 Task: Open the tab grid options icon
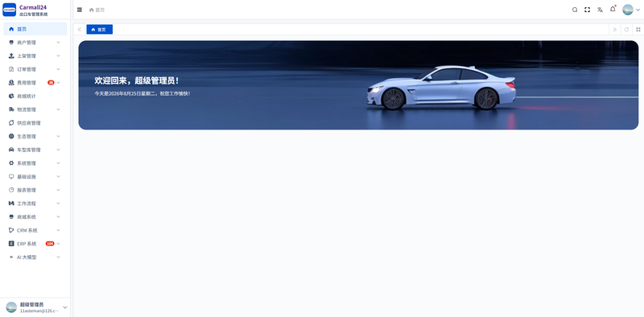tap(638, 30)
